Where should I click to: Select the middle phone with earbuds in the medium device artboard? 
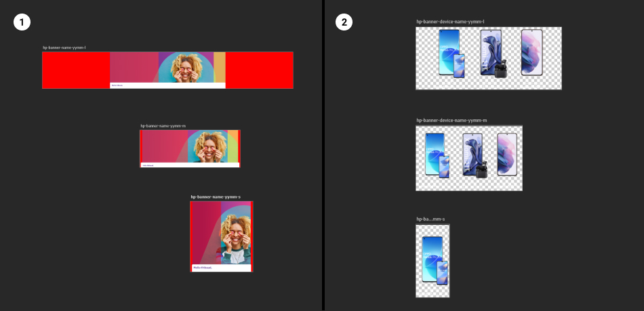pyautogui.click(x=472, y=154)
